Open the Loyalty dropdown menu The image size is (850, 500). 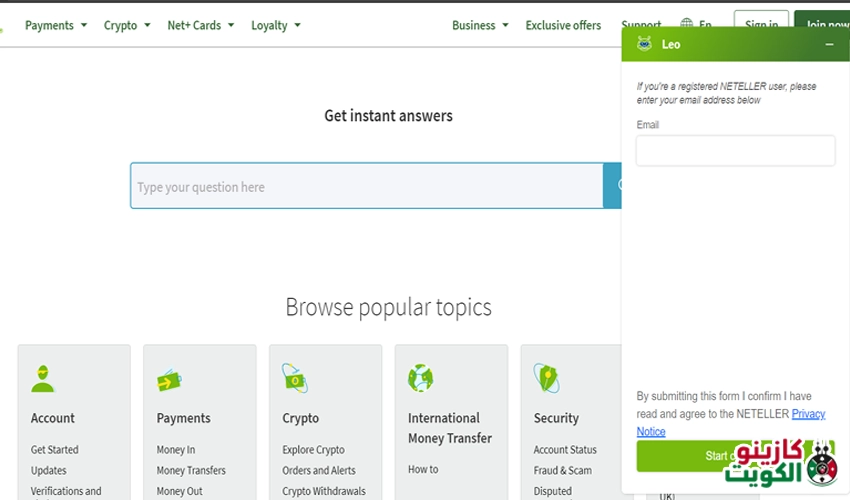click(275, 25)
